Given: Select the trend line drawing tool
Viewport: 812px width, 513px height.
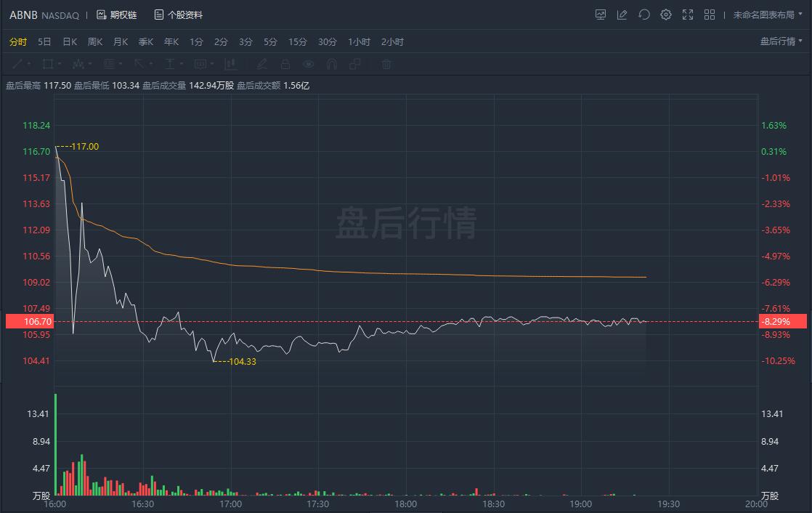Looking at the screenshot, I should (x=17, y=64).
